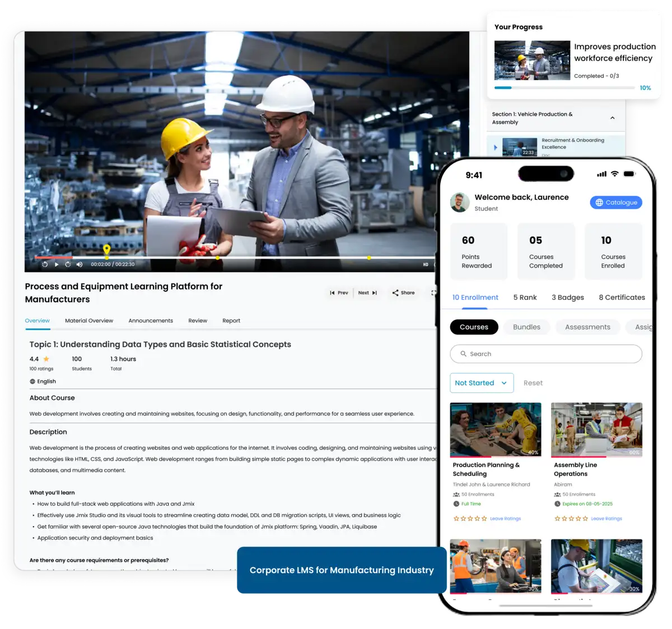
Task: Expand the video to fullscreen view
Action: coord(433,292)
